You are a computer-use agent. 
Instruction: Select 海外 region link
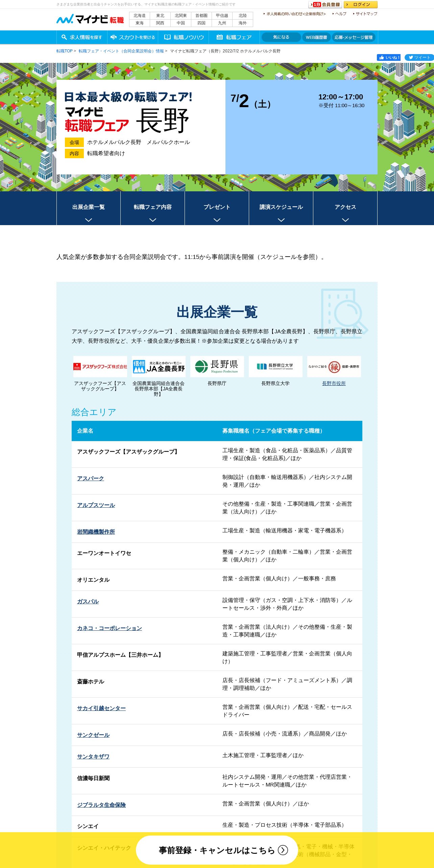pyautogui.click(x=243, y=23)
